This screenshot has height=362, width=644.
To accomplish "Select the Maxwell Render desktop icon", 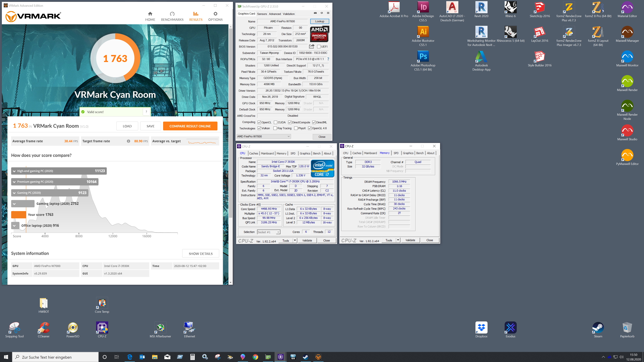I will 627,83.
